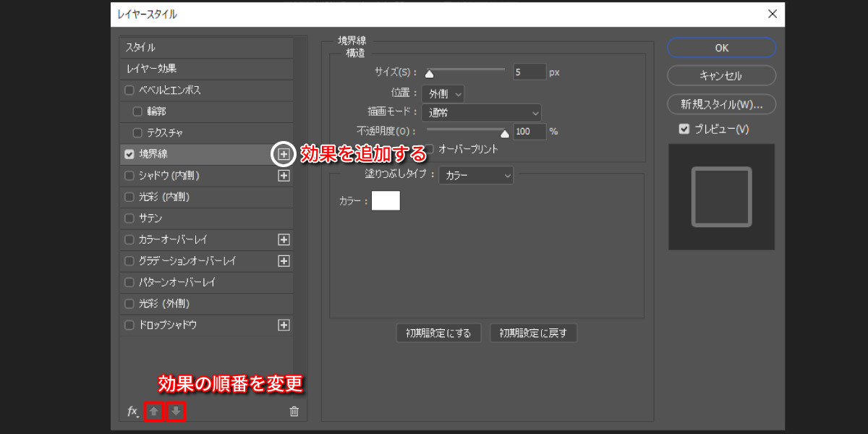Screen dimensions: 868x434
Task: Open the 光彩 (外側) settings row
Action: click(206, 304)
